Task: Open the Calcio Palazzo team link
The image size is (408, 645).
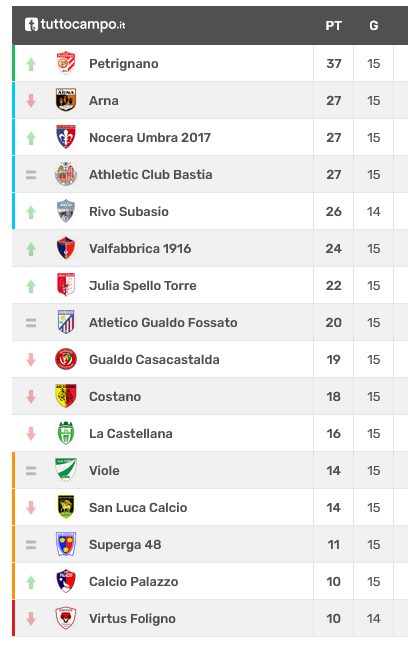Action: (x=134, y=582)
